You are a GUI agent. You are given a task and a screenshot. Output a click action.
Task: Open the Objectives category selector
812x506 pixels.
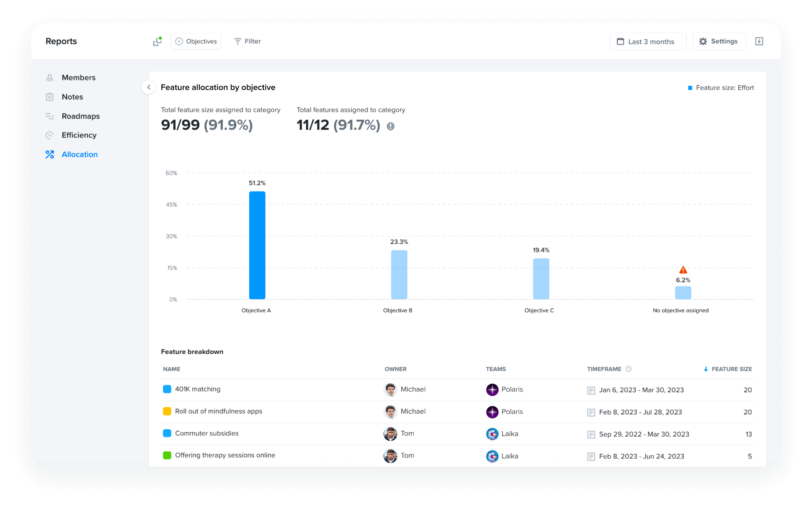[196, 41]
